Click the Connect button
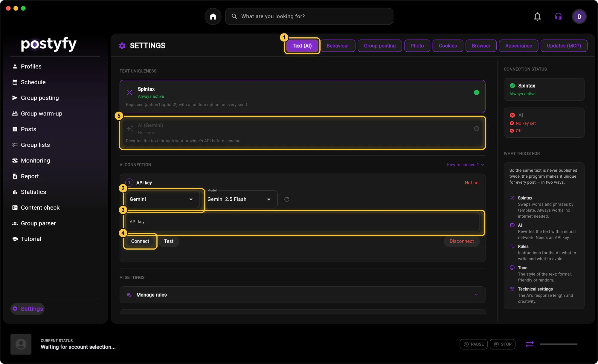Screen dimensions: 598x364 coord(140,241)
